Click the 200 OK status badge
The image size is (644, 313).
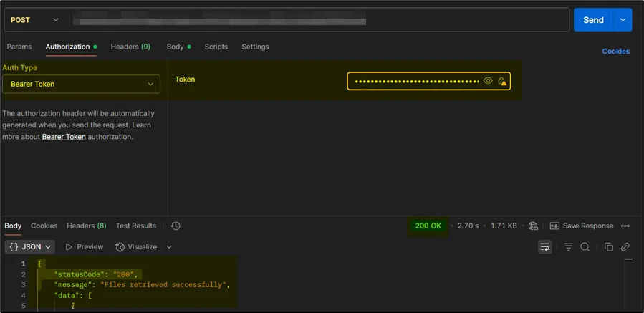428,226
